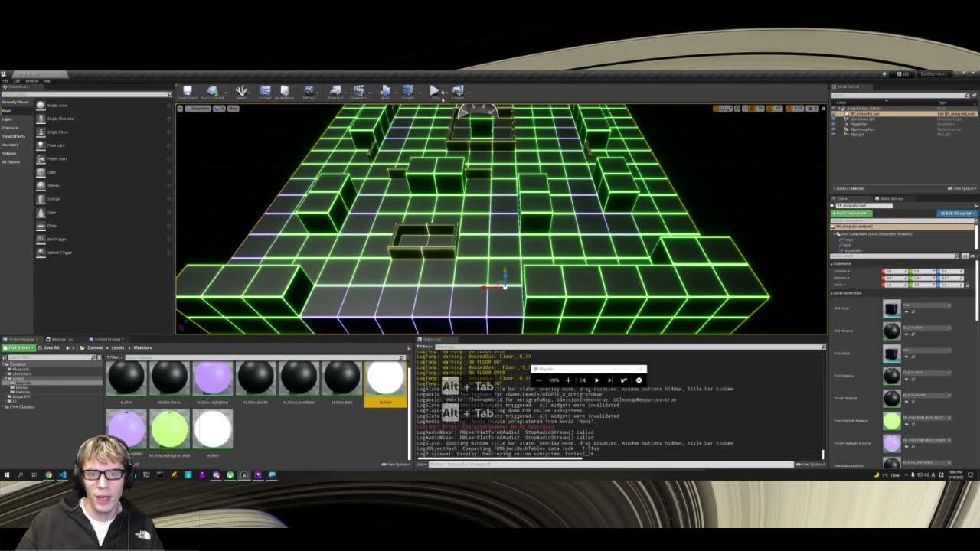Select the Geometry category in Place Actors

click(x=11, y=145)
